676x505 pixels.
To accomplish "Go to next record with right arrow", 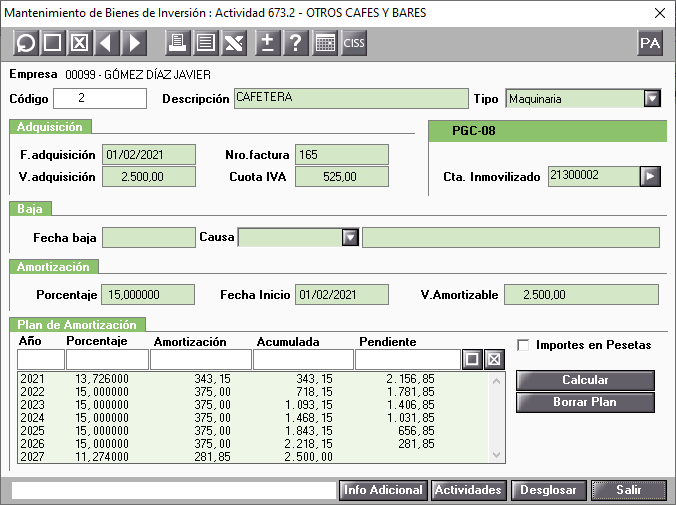I will [x=134, y=43].
